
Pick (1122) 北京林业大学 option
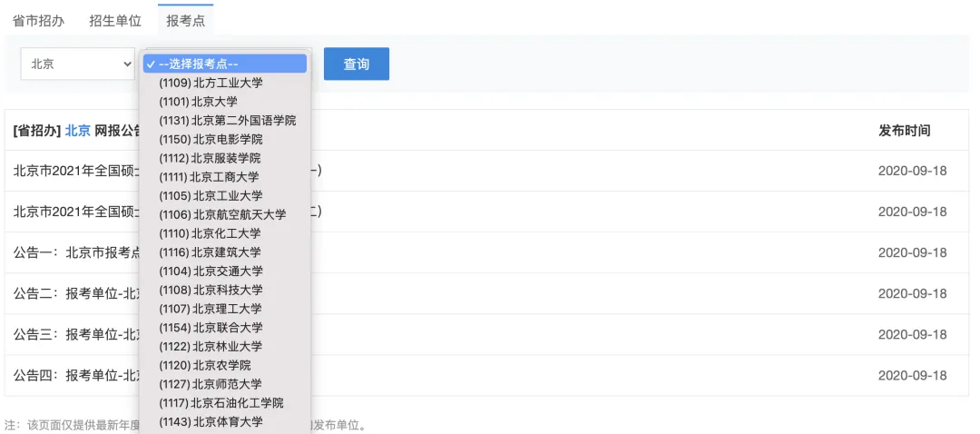coord(225,346)
